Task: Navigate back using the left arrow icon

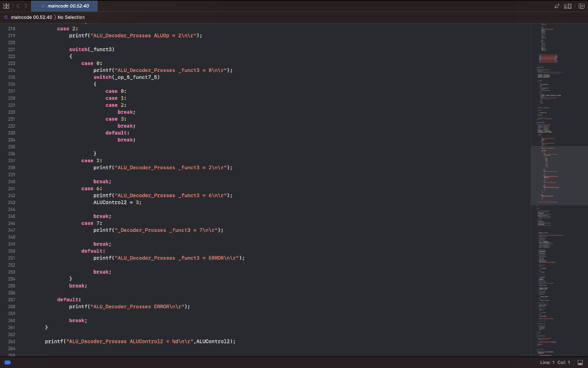Action: [x=18, y=6]
